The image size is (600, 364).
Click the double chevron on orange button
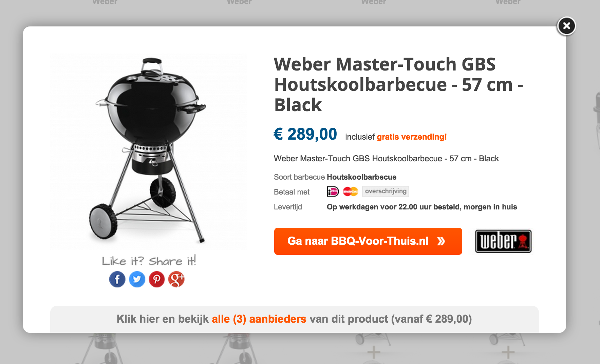(441, 241)
